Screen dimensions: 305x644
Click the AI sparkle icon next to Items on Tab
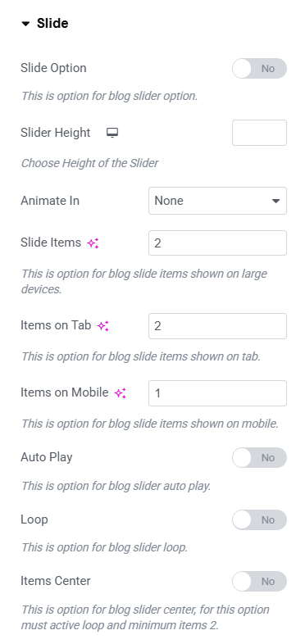click(102, 326)
